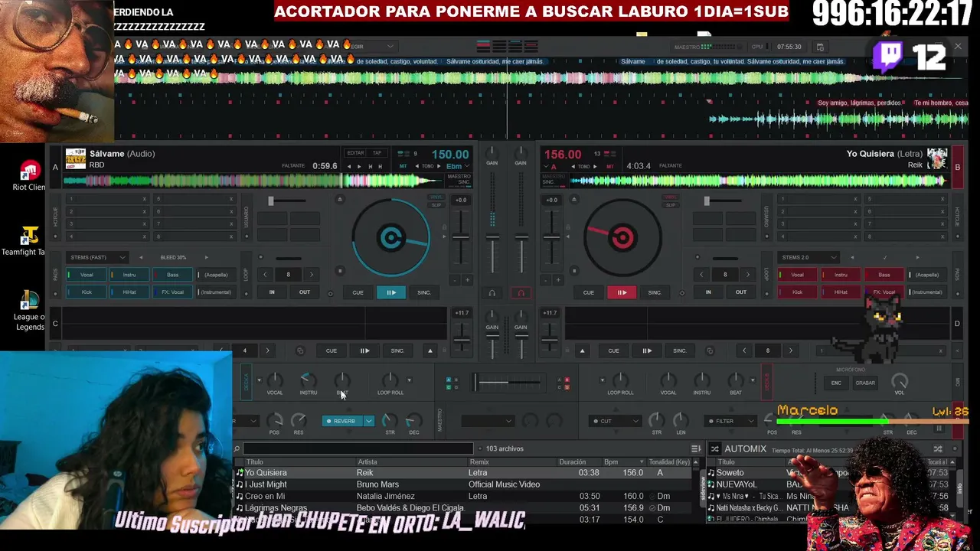Click the up-arrow button on deck C

point(430,350)
